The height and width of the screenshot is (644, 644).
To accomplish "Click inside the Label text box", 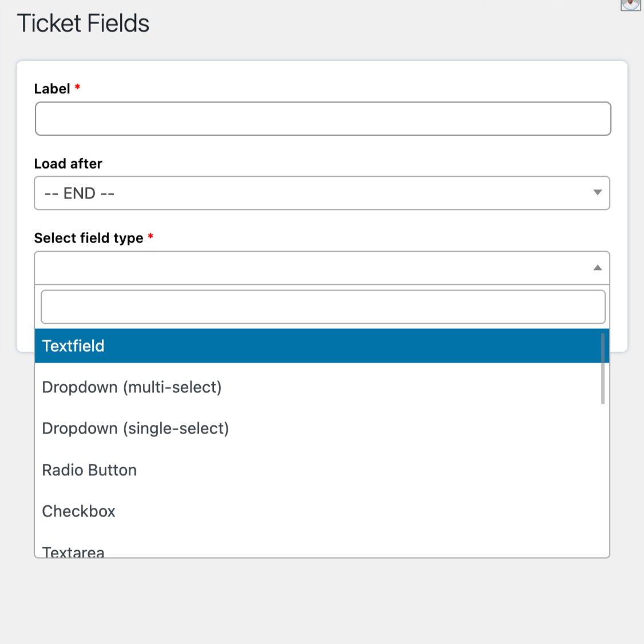I will tap(323, 119).
